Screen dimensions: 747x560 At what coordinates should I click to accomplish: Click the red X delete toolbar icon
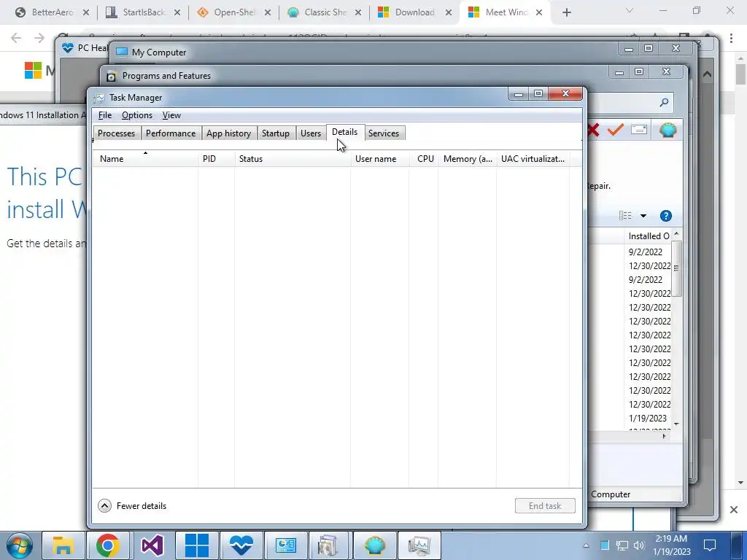click(x=593, y=130)
